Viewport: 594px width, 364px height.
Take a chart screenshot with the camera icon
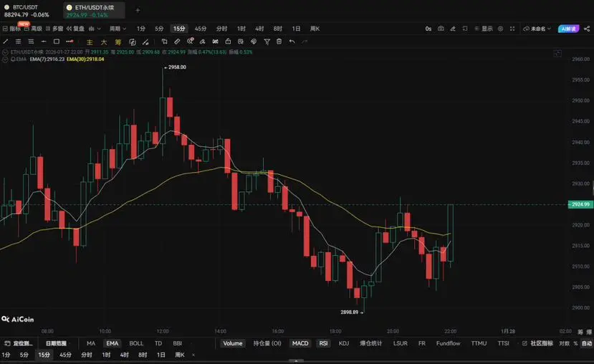pyautogui.click(x=441, y=29)
